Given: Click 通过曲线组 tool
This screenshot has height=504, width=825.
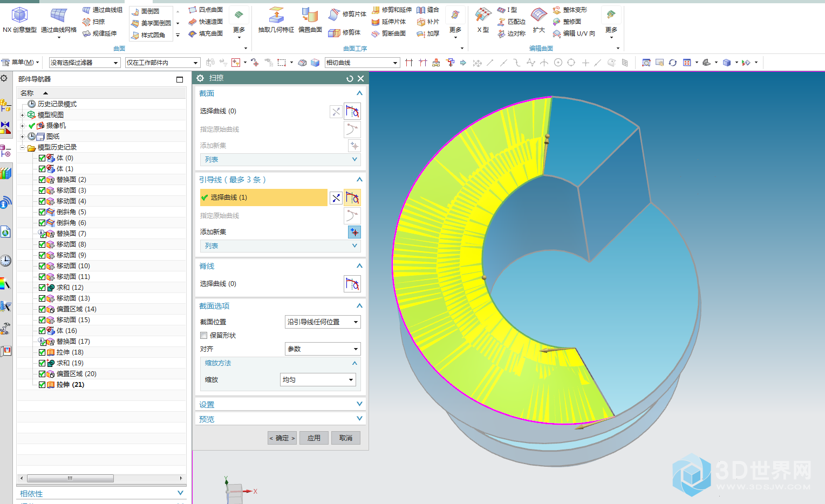Looking at the screenshot, I should tap(103, 10).
